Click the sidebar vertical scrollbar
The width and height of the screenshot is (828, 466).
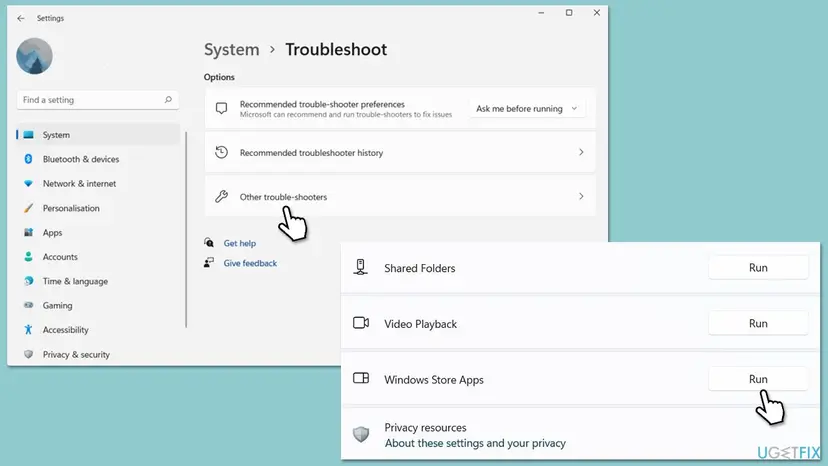186,229
